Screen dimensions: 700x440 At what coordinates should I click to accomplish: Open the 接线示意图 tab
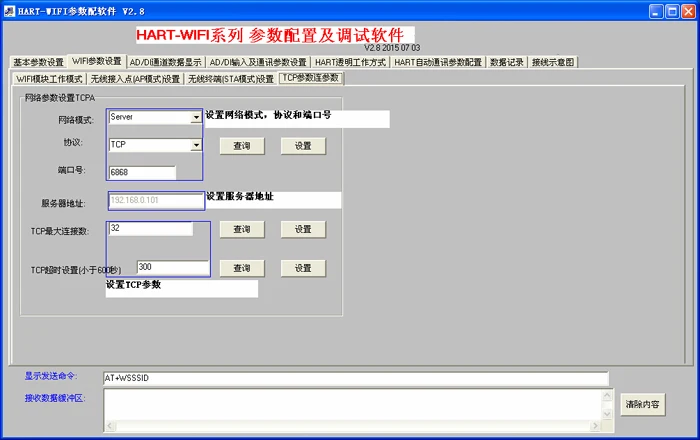[553, 62]
